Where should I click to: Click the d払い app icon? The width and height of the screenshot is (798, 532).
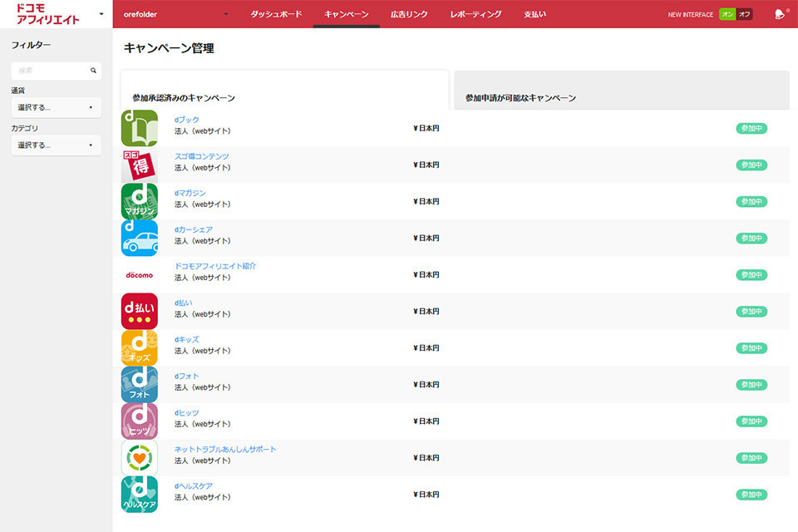click(x=140, y=312)
